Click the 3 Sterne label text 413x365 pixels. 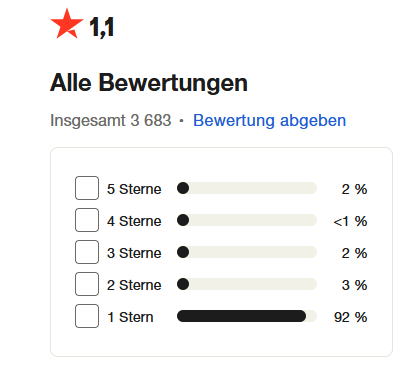tap(134, 253)
